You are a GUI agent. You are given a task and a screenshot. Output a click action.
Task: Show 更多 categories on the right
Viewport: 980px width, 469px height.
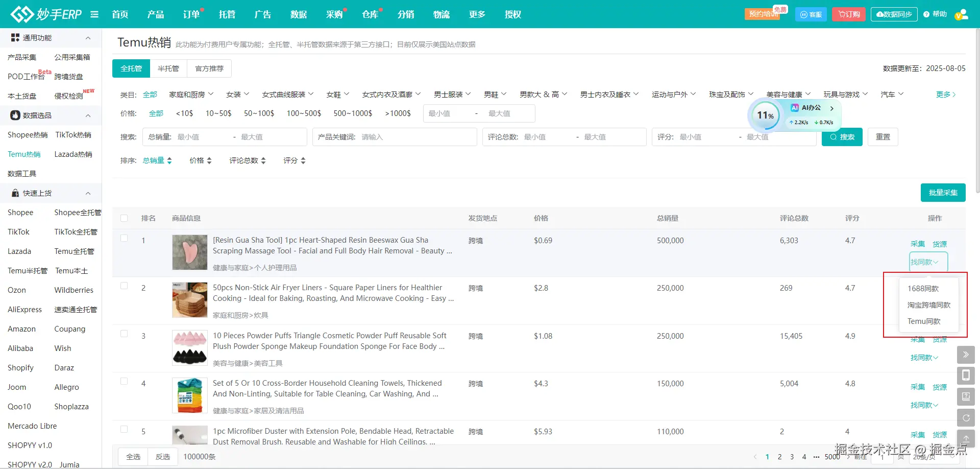click(946, 95)
